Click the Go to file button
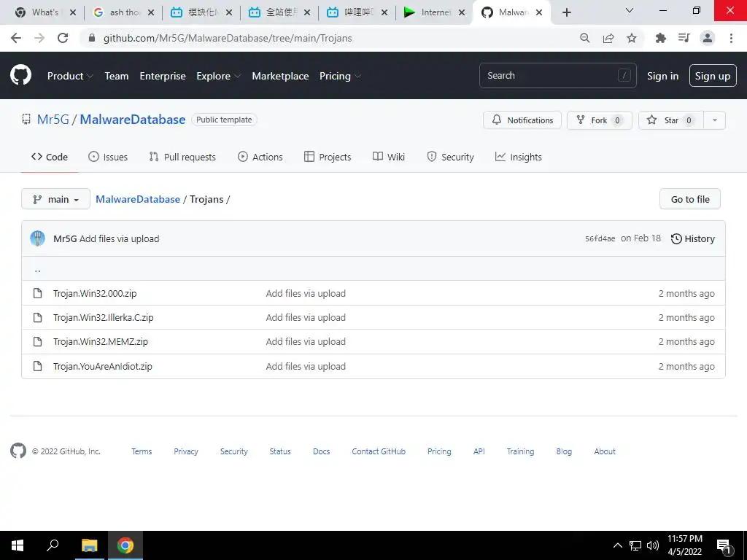This screenshot has width=747, height=560. pos(690,199)
